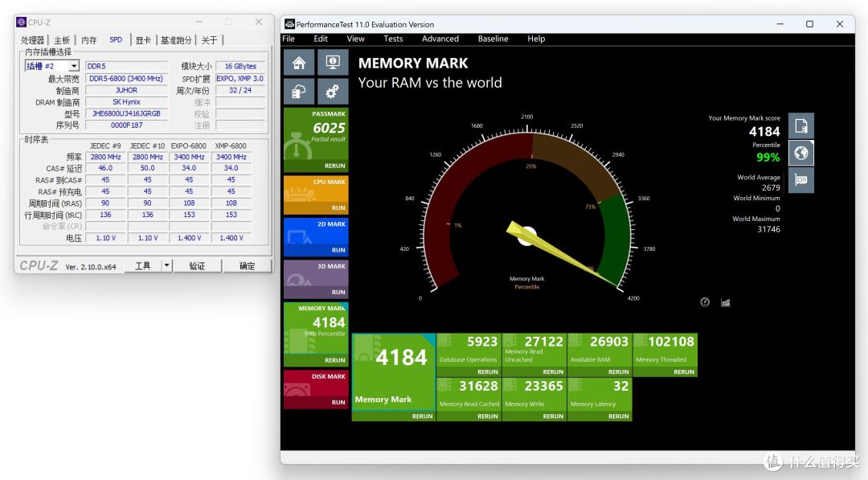868x480 pixels.
Task: Click the 确定 button in CPU-Z
Action: click(x=247, y=266)
